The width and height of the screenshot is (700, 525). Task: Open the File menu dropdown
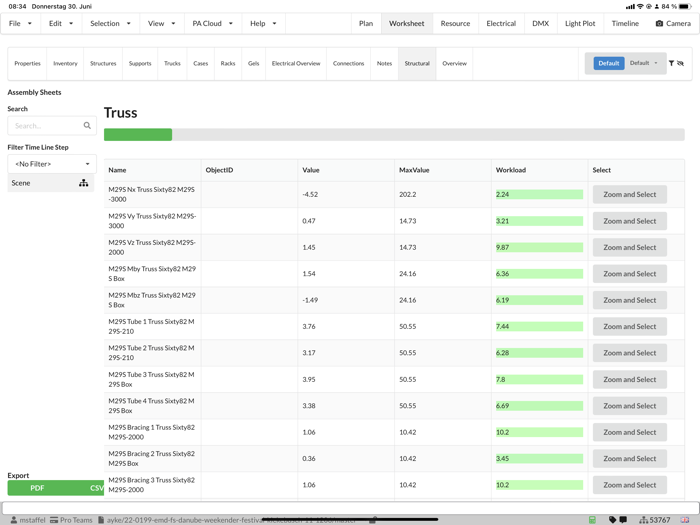pos(21,23)
